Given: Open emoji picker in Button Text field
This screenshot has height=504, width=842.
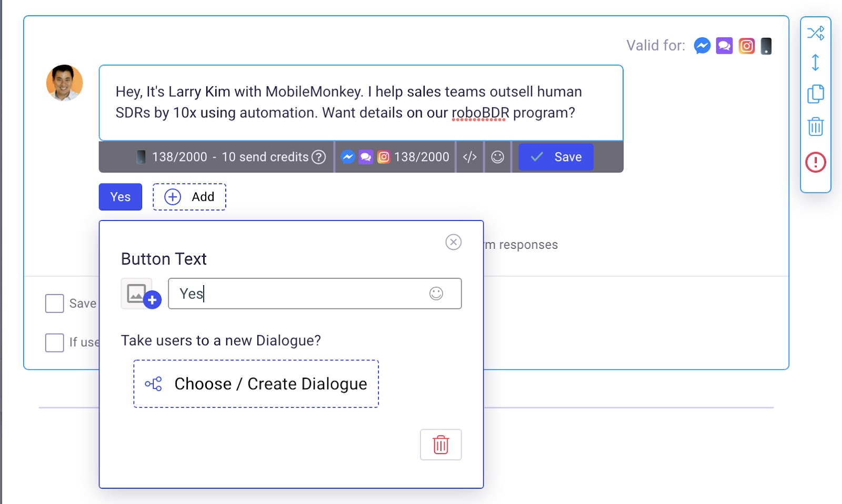Looking at the screenshot, I should click(436, 294).
